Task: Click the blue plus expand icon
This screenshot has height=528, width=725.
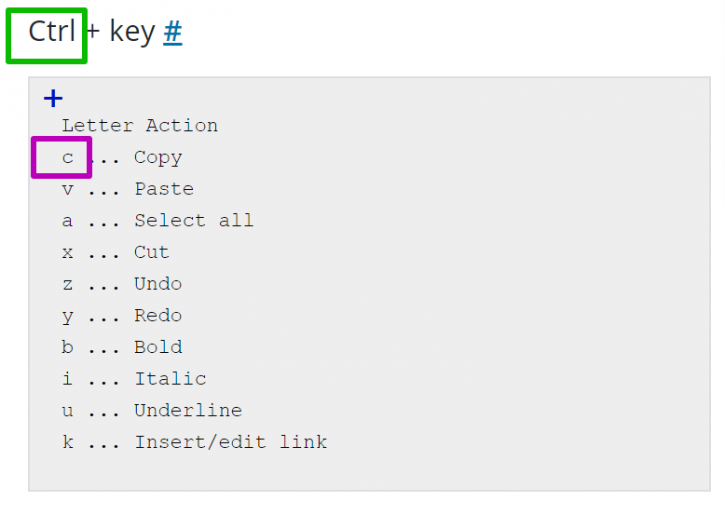Action: point(53,98)
